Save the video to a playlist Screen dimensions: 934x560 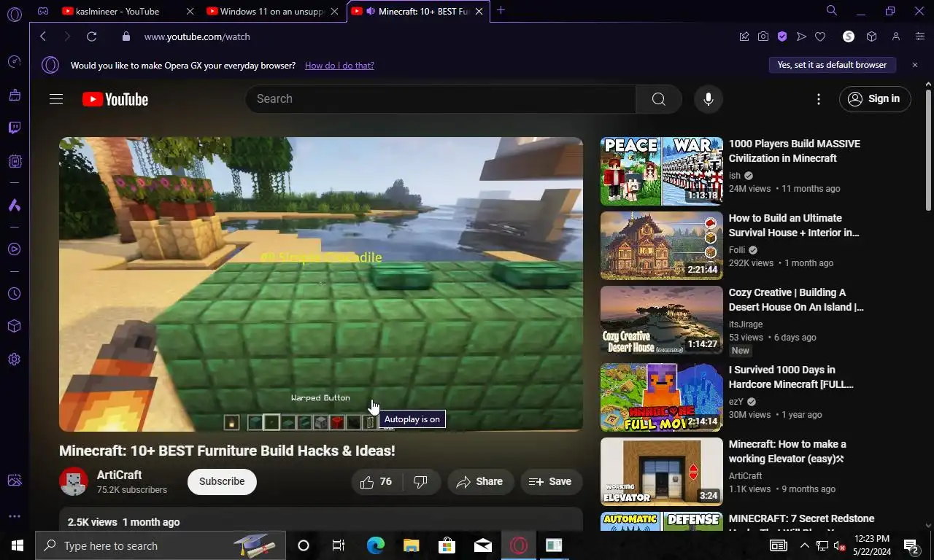pyautogui.click(x=550, y=481)
